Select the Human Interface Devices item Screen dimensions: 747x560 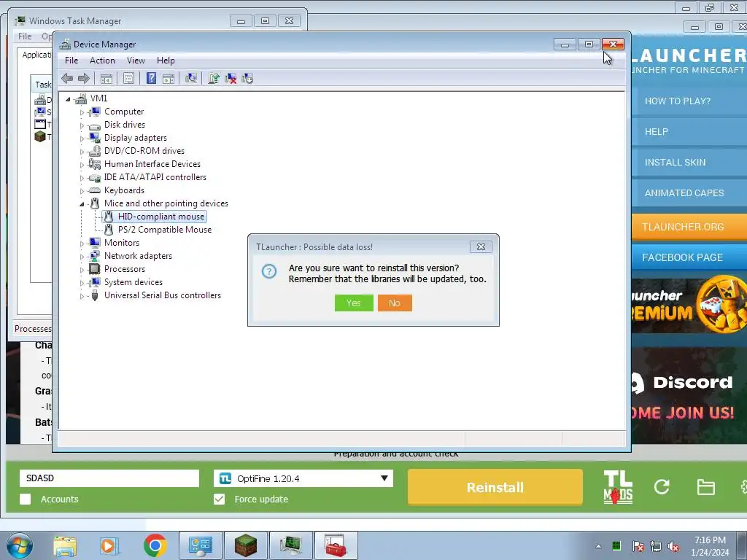(152, 164)
